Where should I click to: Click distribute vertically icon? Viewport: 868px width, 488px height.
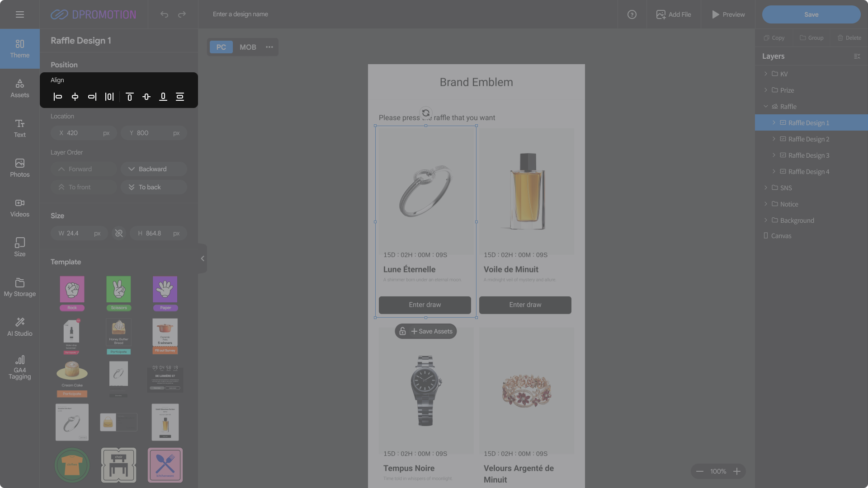[180, 97]
